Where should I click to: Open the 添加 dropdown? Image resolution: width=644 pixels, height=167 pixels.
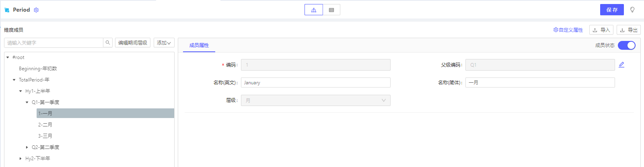pyautogui.click(x=164, y=43)
